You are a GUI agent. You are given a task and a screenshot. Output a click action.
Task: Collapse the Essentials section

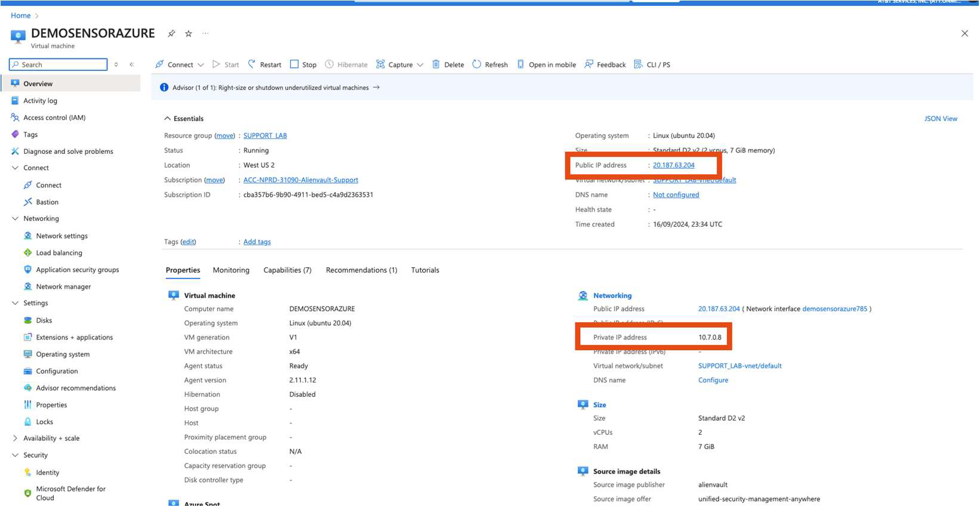coord(168,119)
